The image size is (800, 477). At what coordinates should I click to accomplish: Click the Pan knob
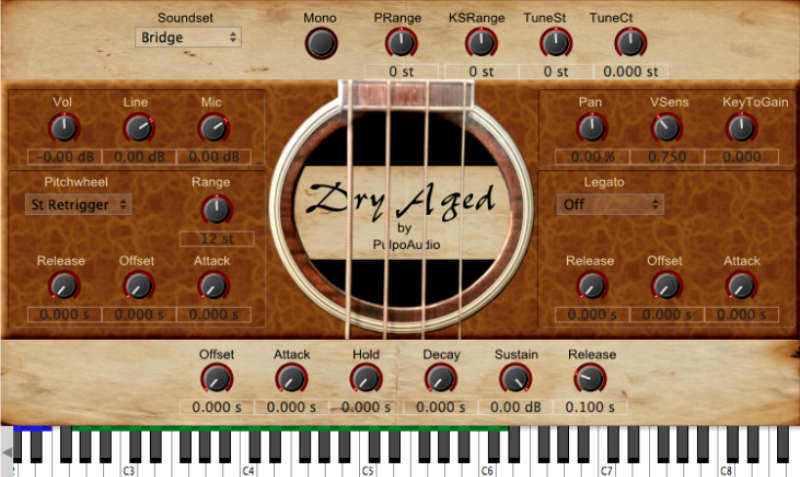point(591,128)
